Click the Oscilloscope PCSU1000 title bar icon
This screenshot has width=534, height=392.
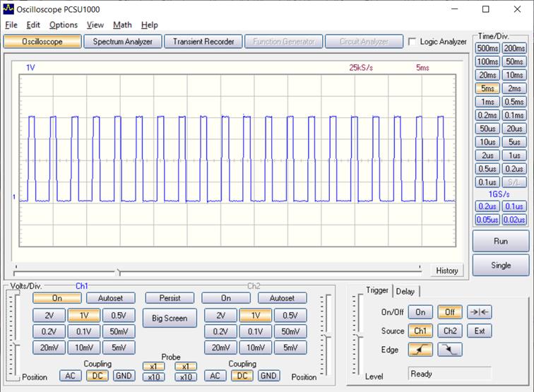8,9
